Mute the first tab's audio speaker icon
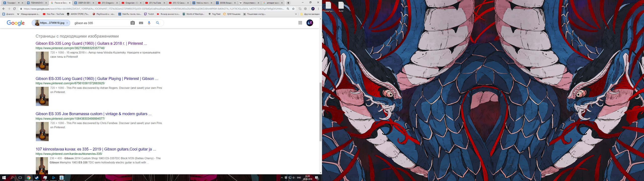The width and height of the screenshot is (644, 181). (19, 3)
